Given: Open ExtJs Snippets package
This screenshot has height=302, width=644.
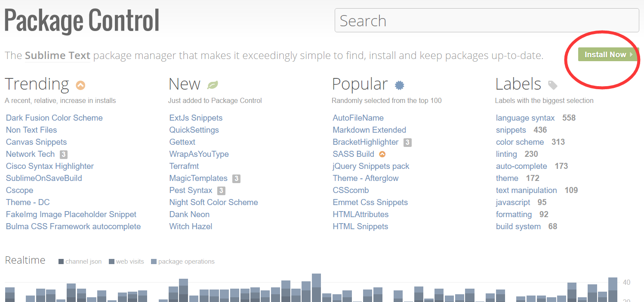Looking at the screenshot, I should coord(196,118).
